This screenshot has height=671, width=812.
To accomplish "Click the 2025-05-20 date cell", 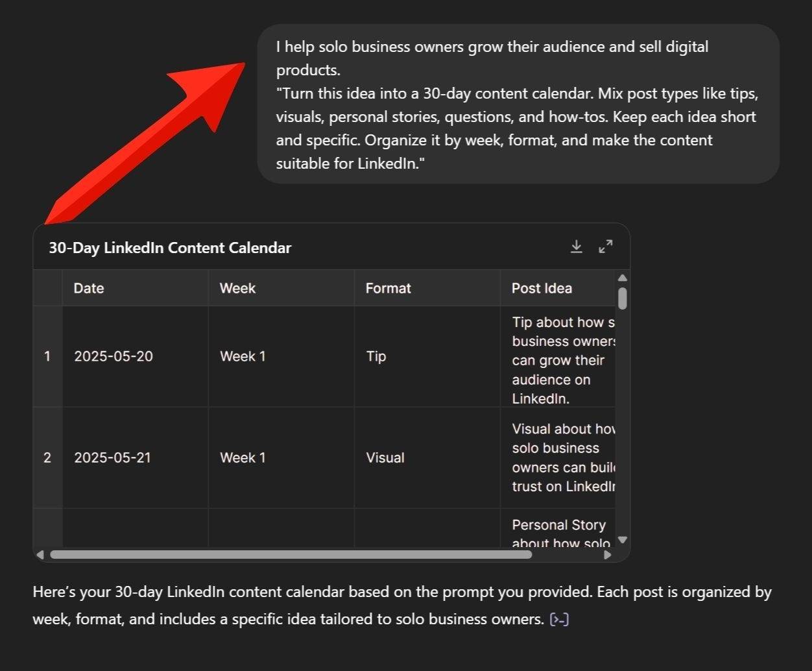I will click(x=136, y=356).
